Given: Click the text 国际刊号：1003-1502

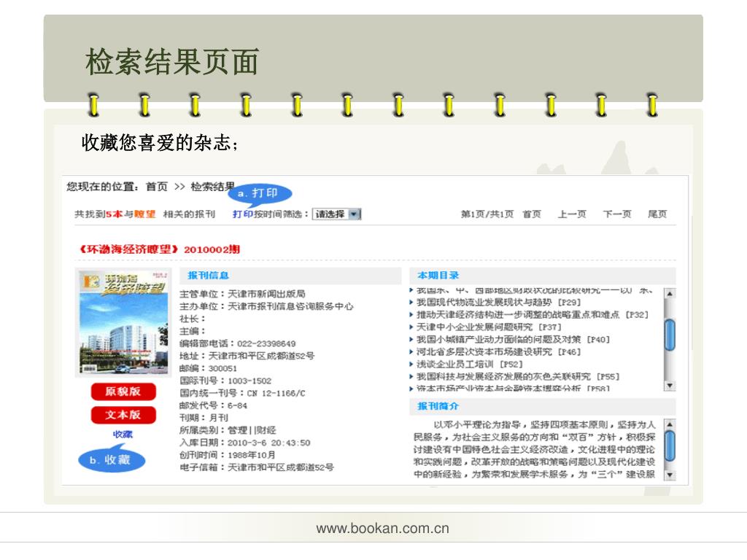Looking at the screenshot, I should 225,381.
